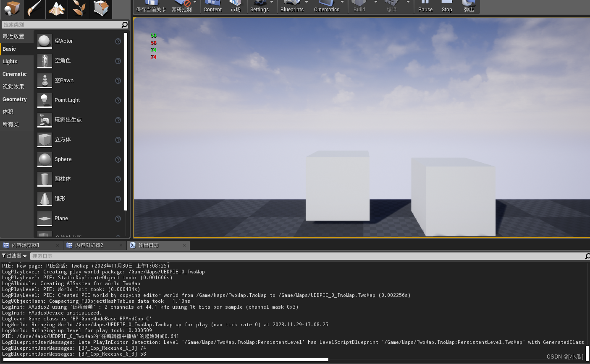Close the 输出日志 tab
Image resolution: width=590 pixels, height=364 pixels.
point(184,245)
